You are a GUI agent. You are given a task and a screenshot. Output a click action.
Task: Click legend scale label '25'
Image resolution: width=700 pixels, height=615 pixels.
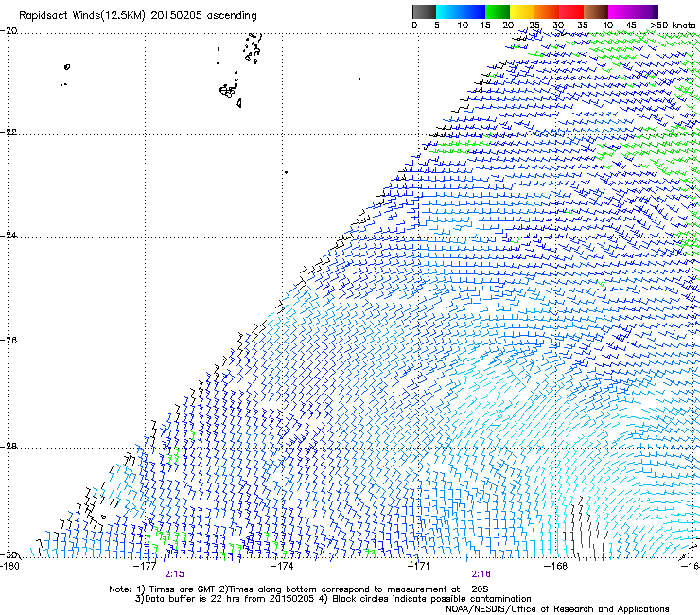pos(534,25)
